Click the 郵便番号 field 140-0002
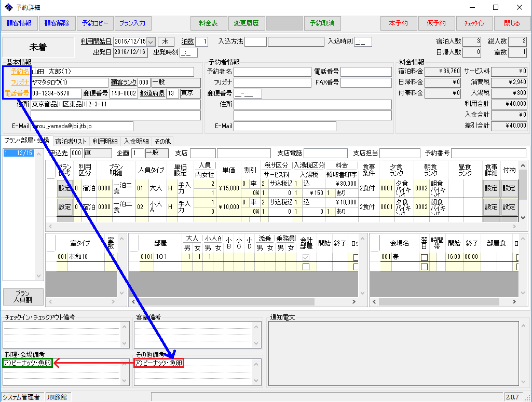This screenshot has height=402, width=532. pos(124,93)
